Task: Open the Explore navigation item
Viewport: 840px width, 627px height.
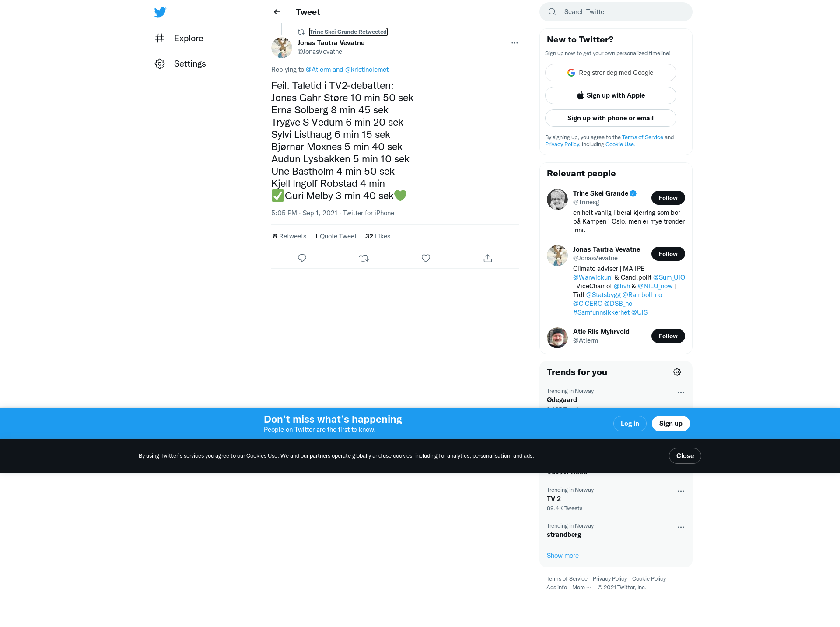Action: click(179, 38)
